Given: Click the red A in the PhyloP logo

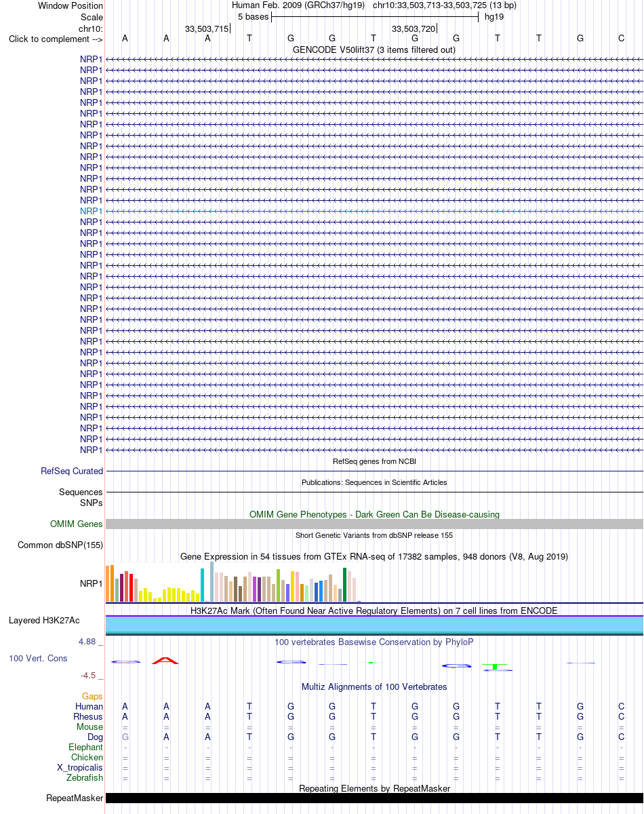Looking at the screenshot, I should pos(165,661).
